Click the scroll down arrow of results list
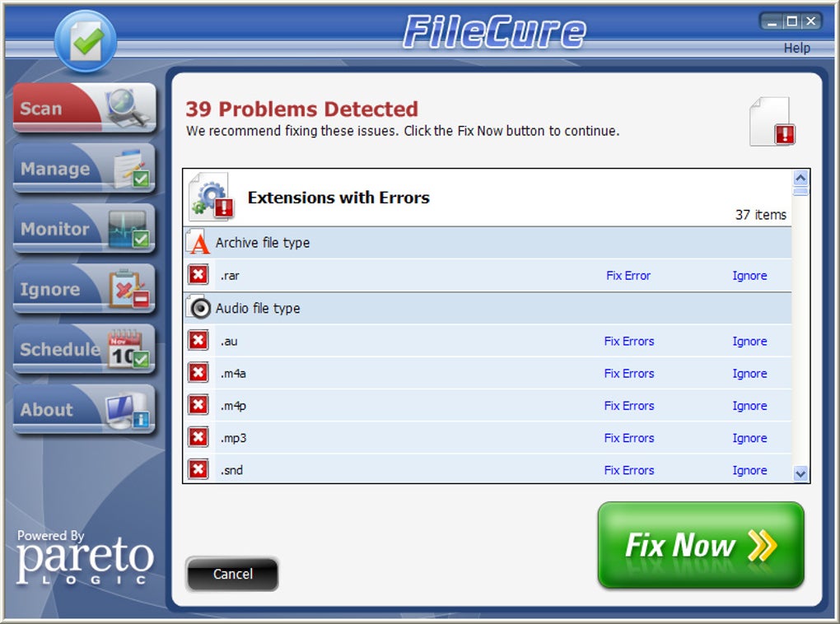This screenshot has width=840, height=624. pyautogui.click(x=800, y=473)
